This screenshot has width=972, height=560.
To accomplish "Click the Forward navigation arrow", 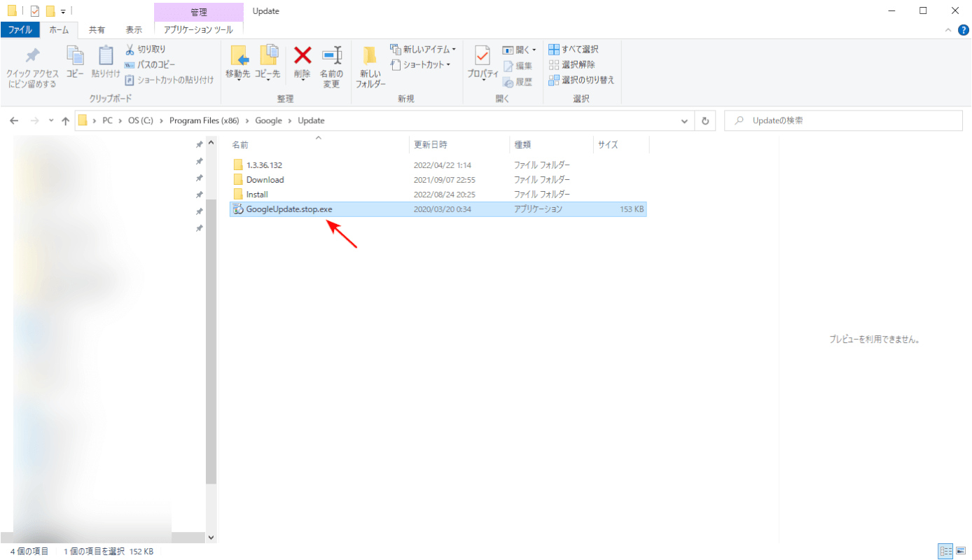I will [x=34, y=120].
